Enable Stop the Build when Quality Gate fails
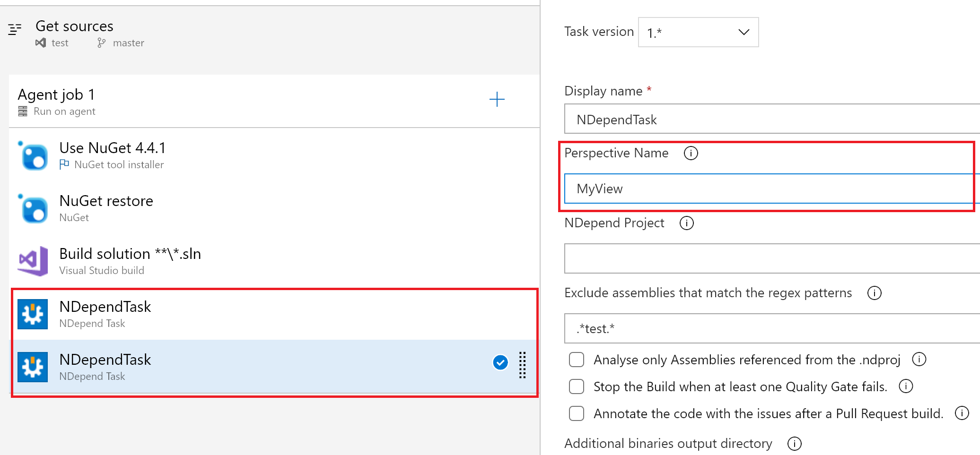980x455 pixels. point(577,386)
